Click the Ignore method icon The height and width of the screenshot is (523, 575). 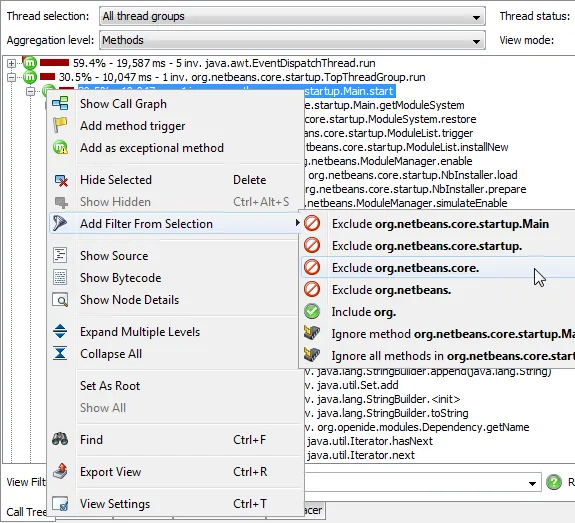pos(312,333)
